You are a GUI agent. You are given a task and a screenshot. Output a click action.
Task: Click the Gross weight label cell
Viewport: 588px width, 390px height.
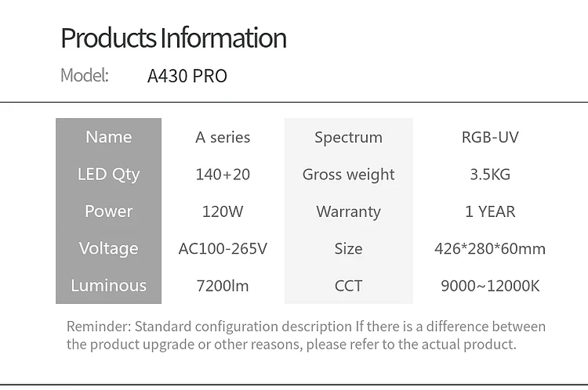(348, 174)
